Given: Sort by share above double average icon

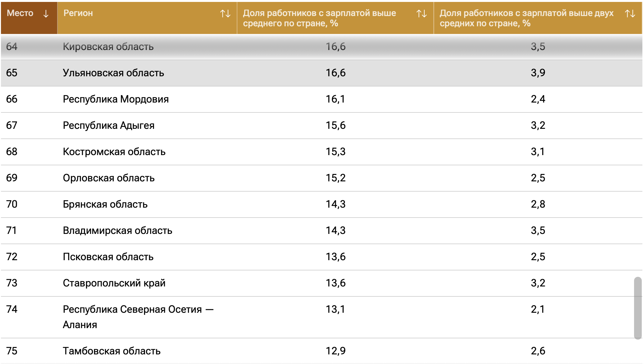Looking at the screenshot, I should (x=630, y=13).
